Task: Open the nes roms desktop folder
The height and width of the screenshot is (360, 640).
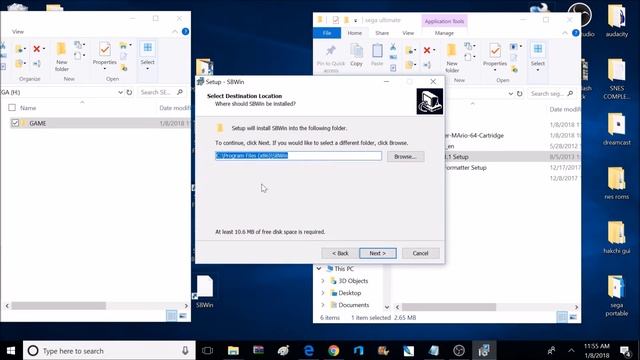Action: click(616, 183)
